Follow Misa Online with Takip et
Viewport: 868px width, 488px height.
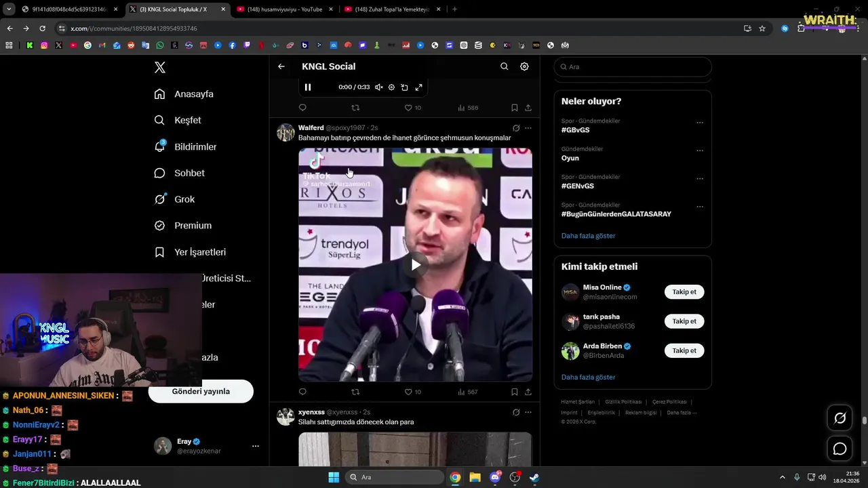click(684, 292)
